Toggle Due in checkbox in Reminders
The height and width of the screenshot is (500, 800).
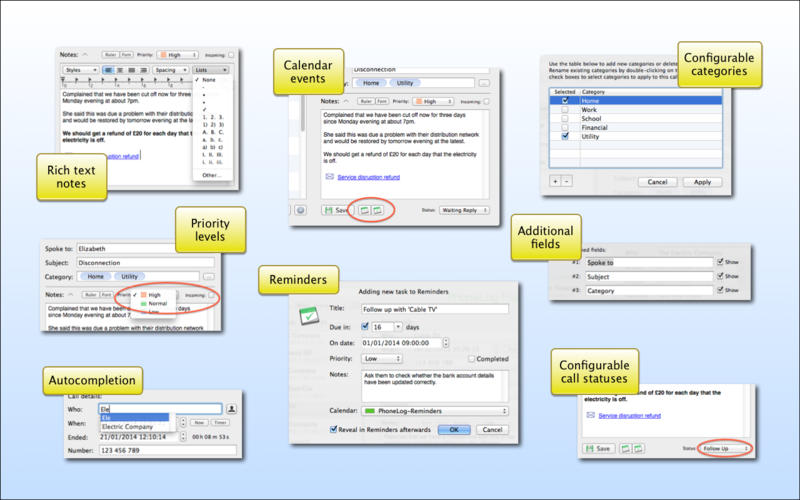click(x=365, y=327)
